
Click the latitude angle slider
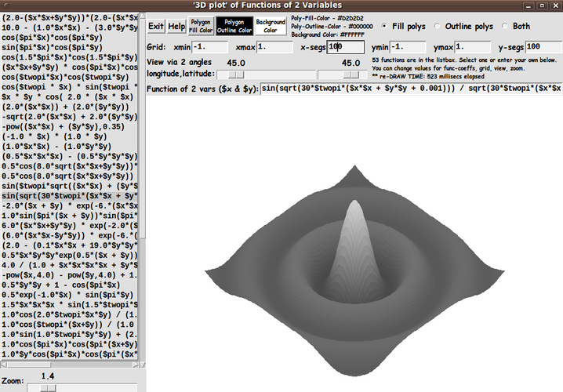(x=342, y=74)
